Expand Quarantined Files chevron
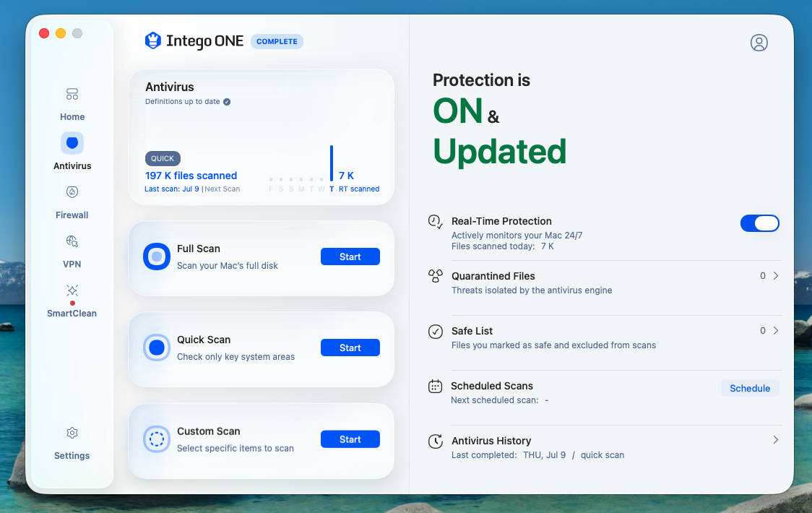 point(776,276)
